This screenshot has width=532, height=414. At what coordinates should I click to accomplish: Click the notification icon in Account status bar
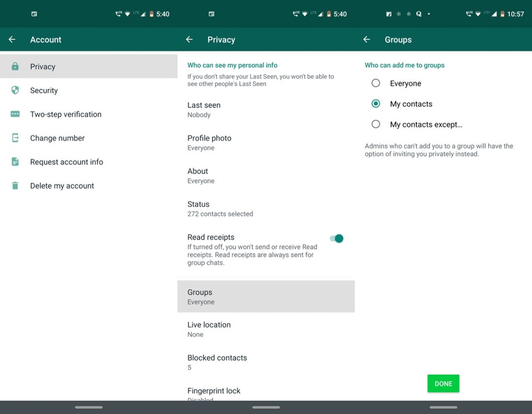(34, 14)
